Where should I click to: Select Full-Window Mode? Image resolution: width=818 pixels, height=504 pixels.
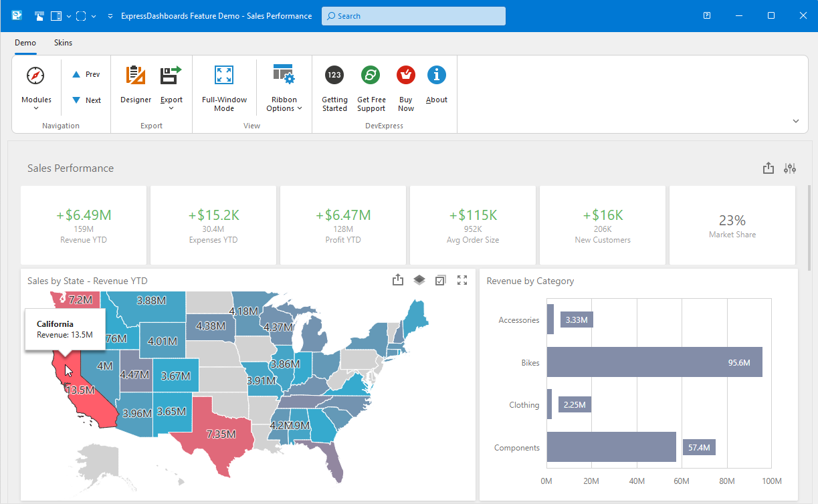(224, 86)
